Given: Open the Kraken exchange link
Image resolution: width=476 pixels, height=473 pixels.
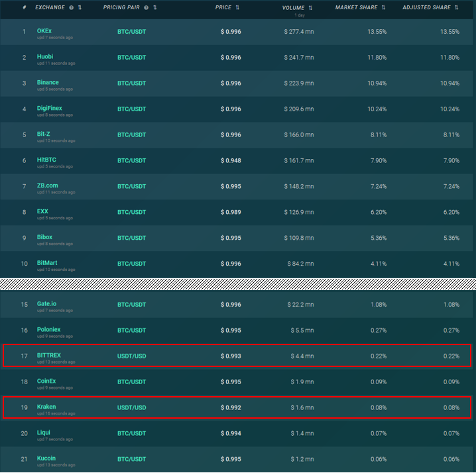Looking at the screenshot, I should (x=46, y=407).
